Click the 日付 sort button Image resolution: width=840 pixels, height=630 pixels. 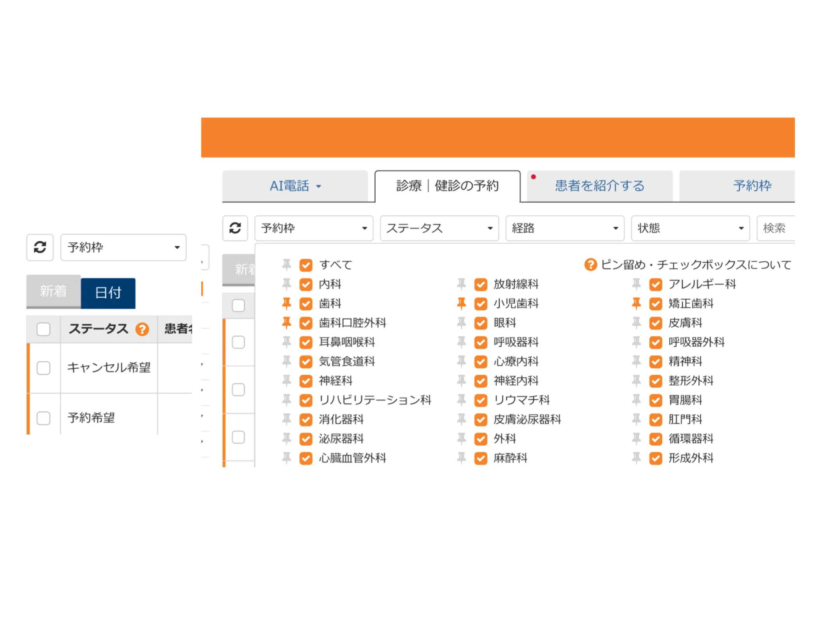pyautogui.click(x=108, y=293)
